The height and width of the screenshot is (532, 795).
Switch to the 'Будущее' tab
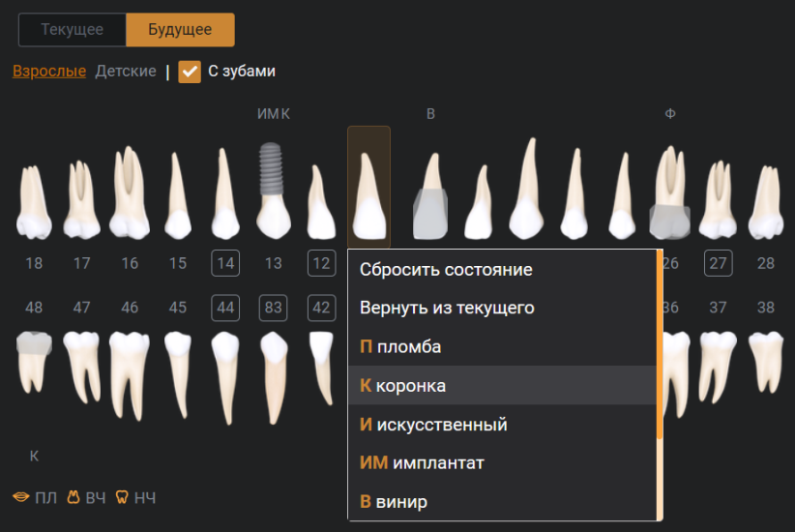(180, 30)
